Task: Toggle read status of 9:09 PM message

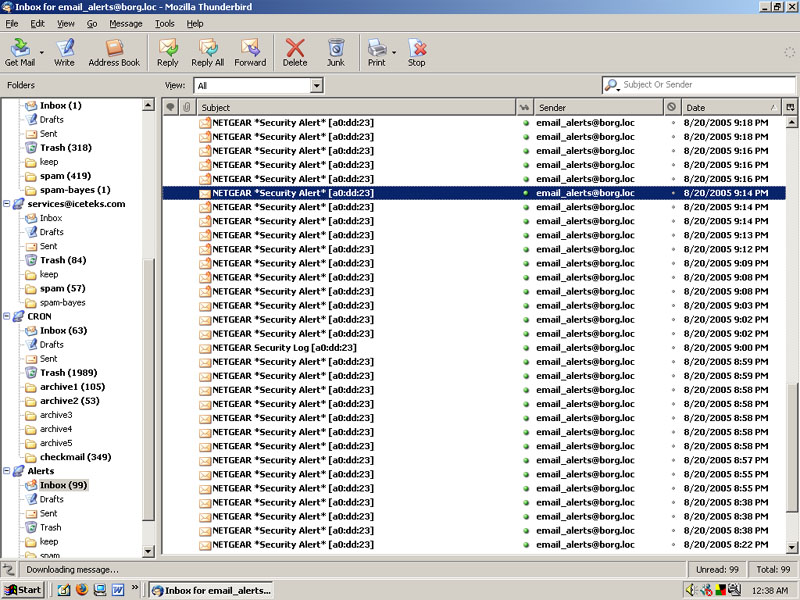Action: coord(526,263)
